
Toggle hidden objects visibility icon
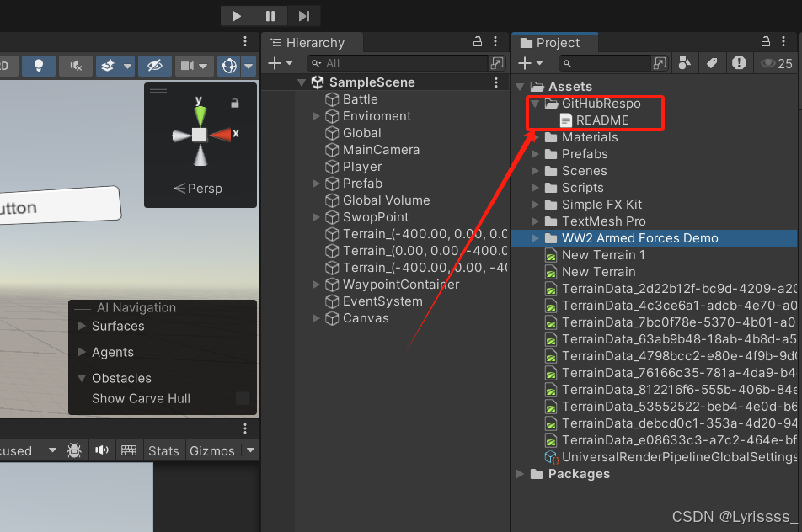click(155, 66)
